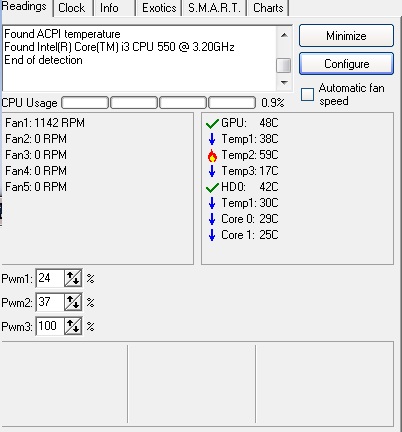Switch to the Clock tab
This screenshot has height=432, width=402.
[72, 8]
